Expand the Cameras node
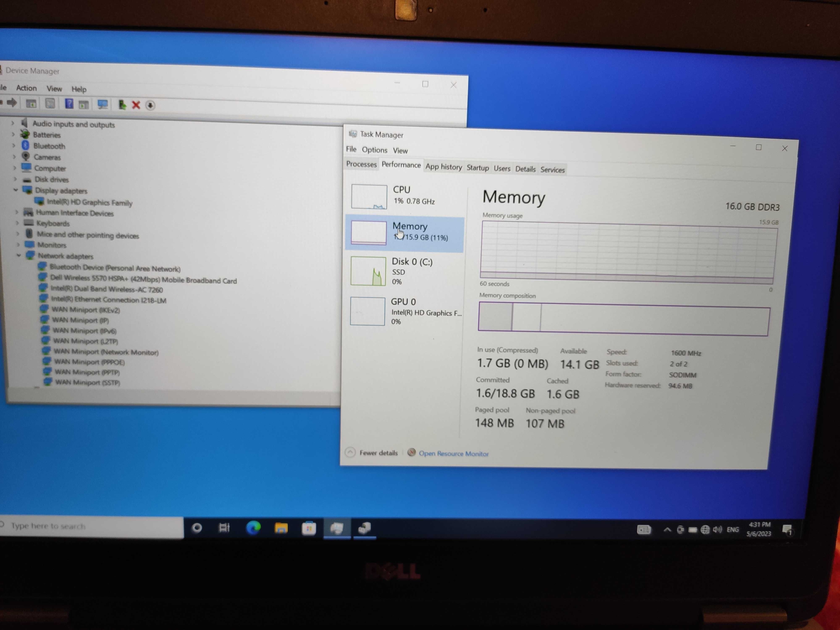The image size is (840, 630). click(14, 156)
